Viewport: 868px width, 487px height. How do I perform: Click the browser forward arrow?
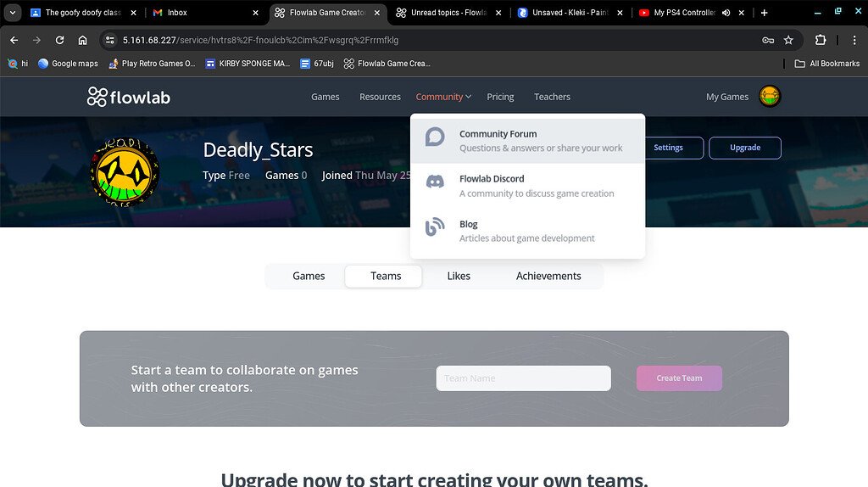[x=36, y=40]
